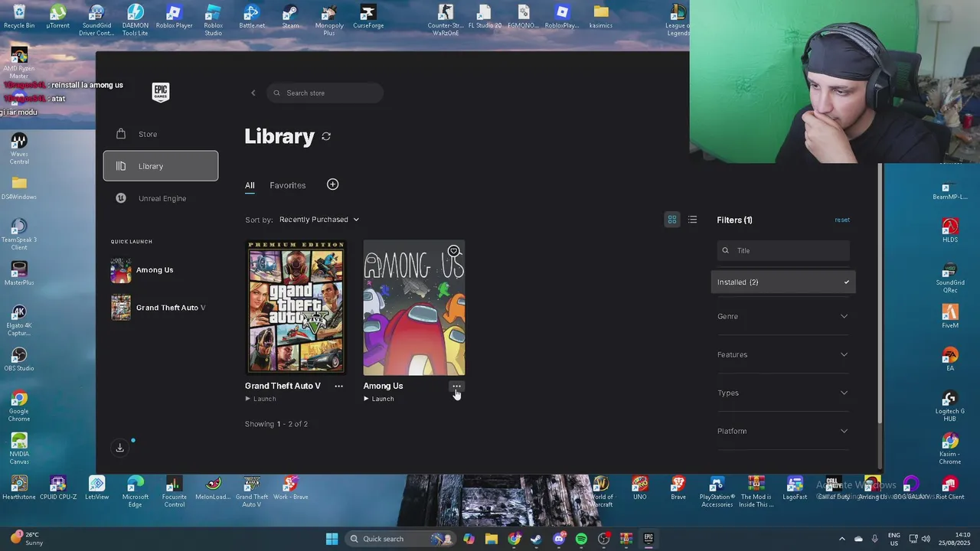Image resolution: width=980 pixels, height=551 pixels.
Task: Open Windows Start menu
Action: coord(332,539)
